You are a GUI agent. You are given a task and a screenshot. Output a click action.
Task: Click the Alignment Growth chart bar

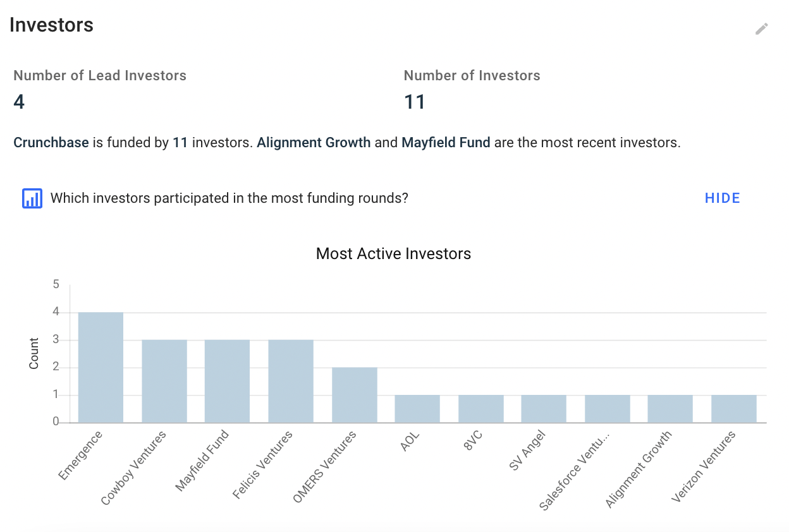pyautogui.click(x=670, y=409)
